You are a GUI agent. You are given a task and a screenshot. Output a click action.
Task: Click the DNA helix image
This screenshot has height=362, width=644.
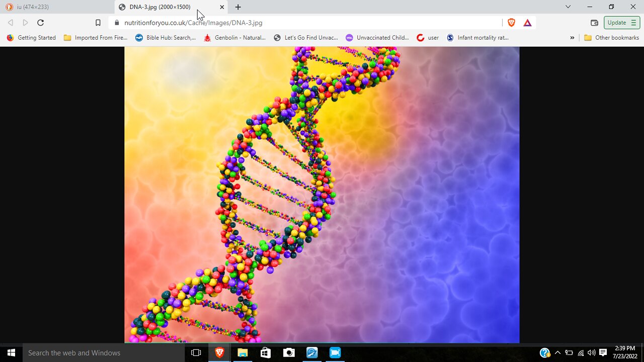(322, 195)
